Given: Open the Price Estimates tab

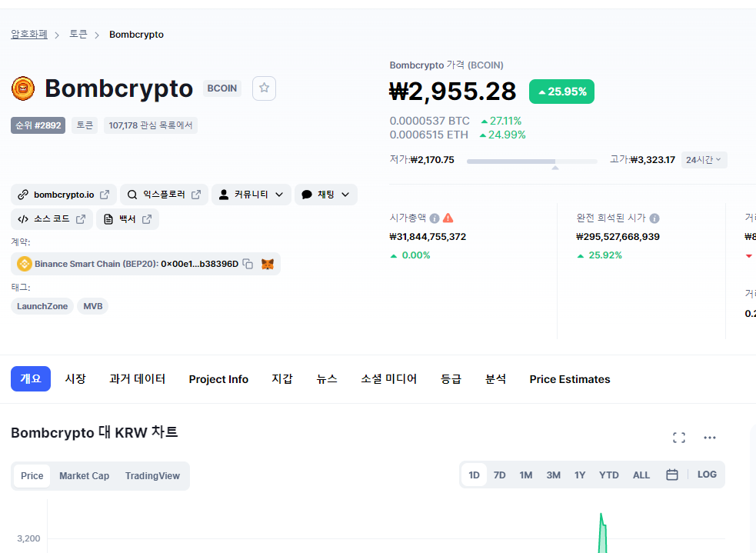Looking at the screenshot, I should [570, 379].
